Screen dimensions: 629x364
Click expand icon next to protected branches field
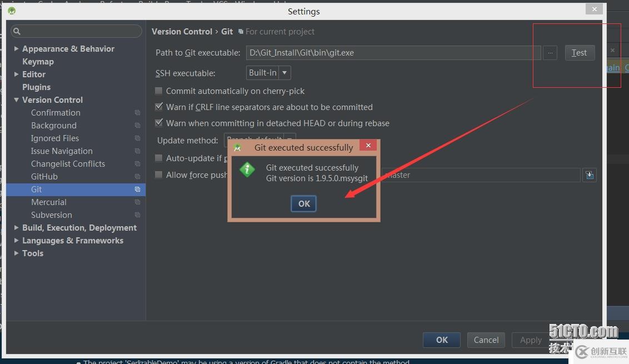click(590, 175)
